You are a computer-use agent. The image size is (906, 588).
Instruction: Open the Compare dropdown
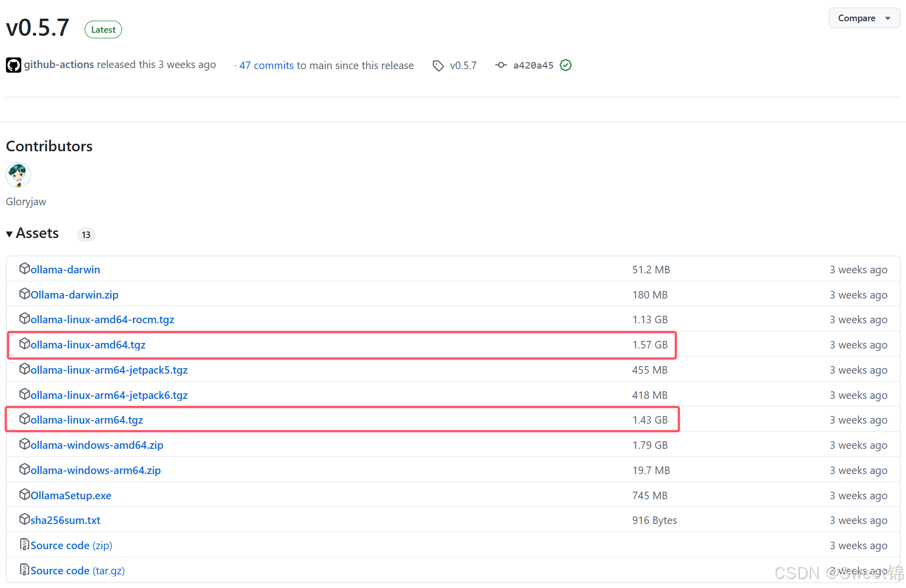click(864, 18)
